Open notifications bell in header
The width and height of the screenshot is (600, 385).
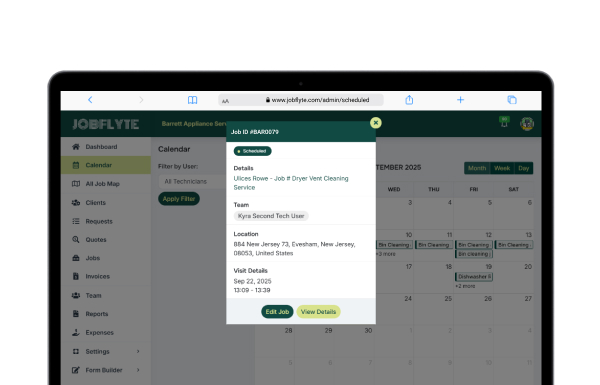(504, 122)
